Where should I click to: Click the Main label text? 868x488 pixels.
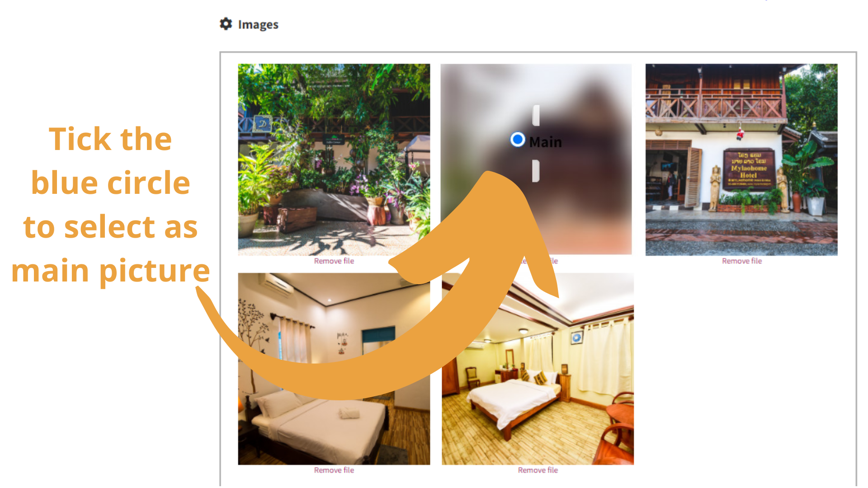[546, 142]
